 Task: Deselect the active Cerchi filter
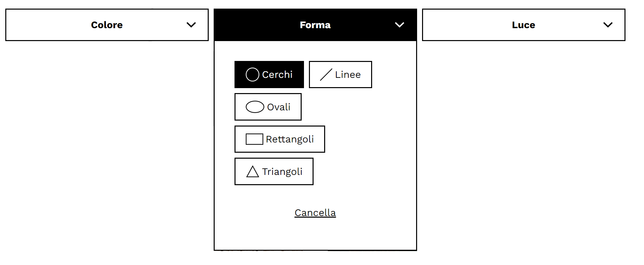(269, 75)
